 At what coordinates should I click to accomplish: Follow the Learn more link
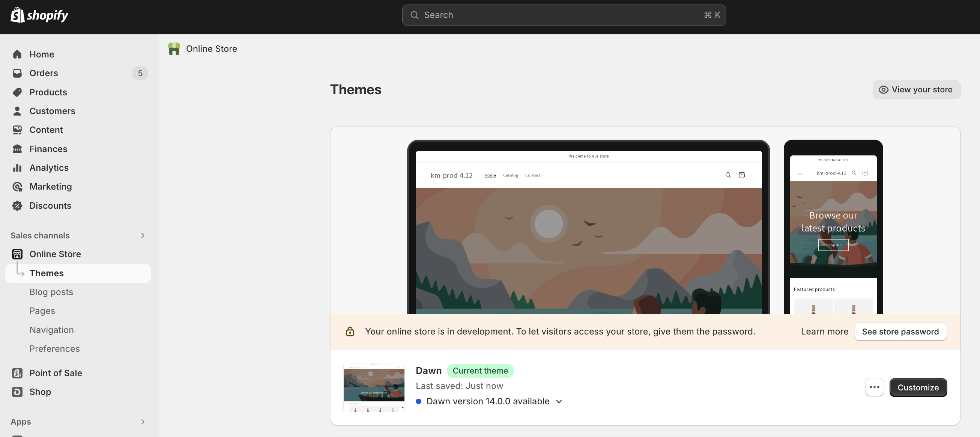[824, 332]
